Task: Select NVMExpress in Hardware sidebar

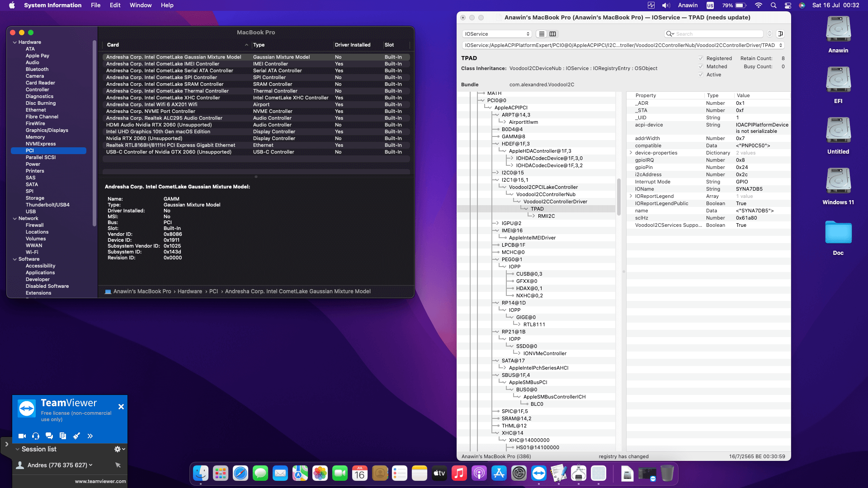Action: (x=41, y=144)
